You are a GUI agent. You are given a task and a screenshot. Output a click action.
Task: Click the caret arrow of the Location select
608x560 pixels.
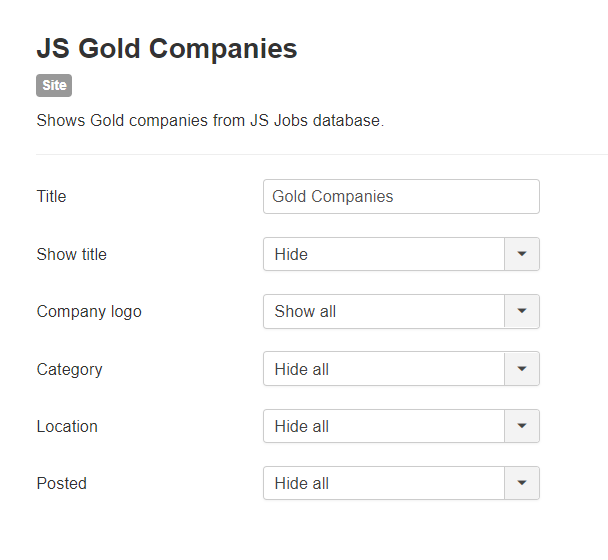522,426
